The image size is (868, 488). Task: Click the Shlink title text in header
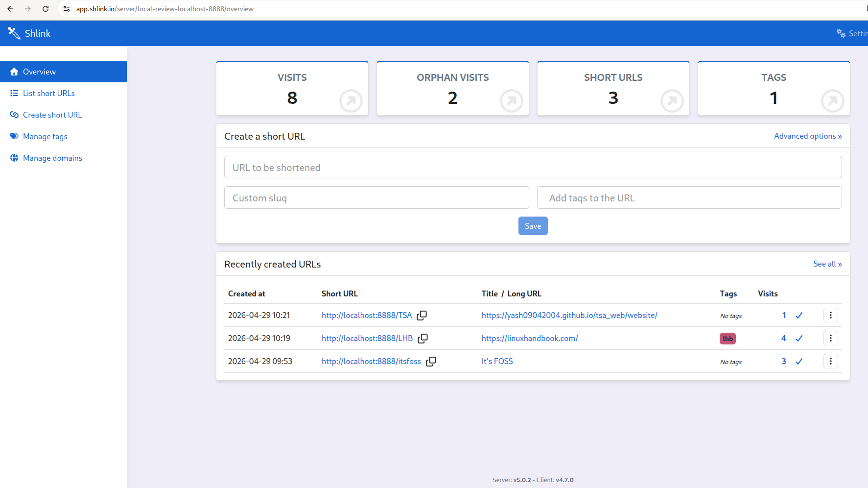tap(38, 33)
